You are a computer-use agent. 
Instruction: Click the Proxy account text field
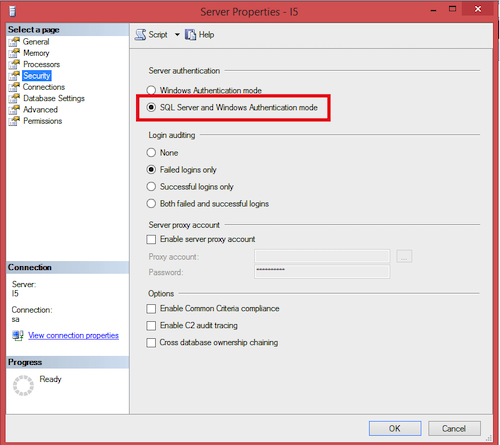[x=322, y=257]
